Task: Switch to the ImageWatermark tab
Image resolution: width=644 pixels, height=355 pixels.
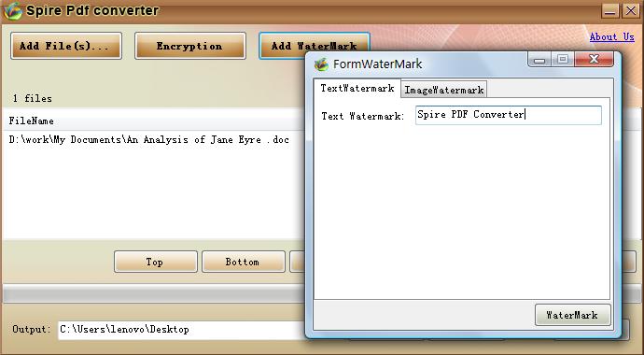Action: [444, 90]
